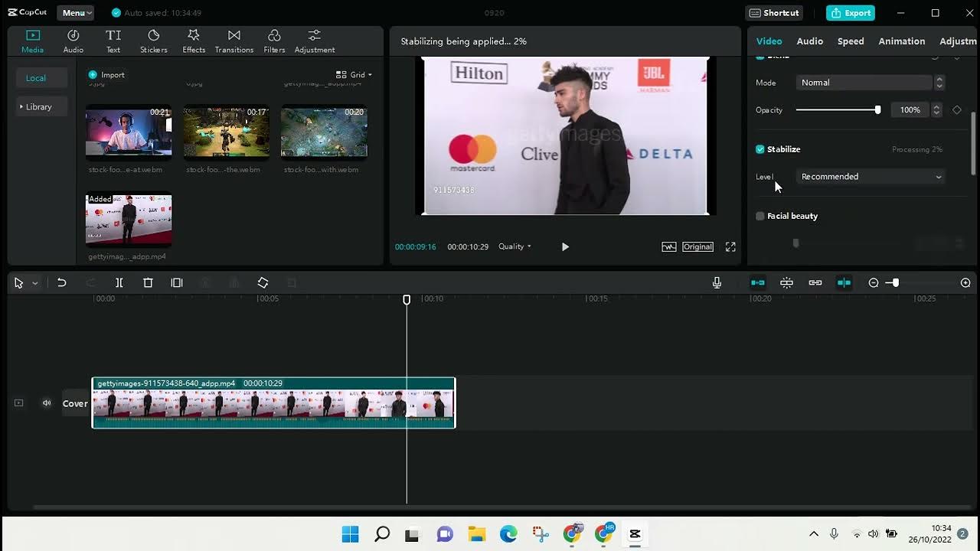Select the 00:20 strategy game footage thumbnail
980x551 pixels.
324,132
